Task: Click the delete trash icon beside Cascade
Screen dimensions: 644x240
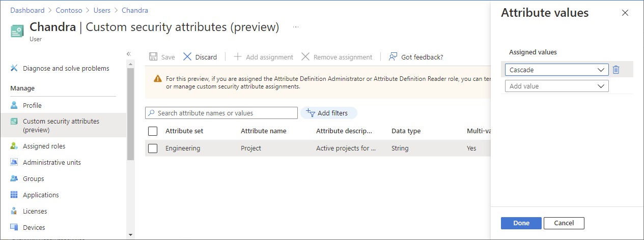Action: [616, 70]
